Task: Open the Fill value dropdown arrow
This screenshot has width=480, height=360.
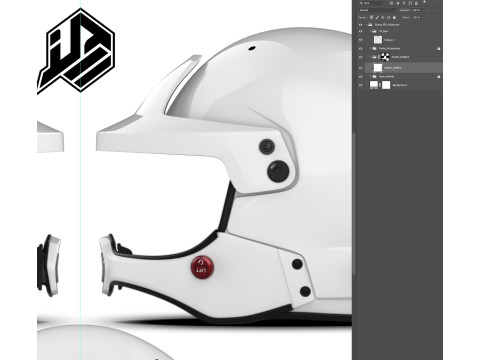Action: (423, 17)
